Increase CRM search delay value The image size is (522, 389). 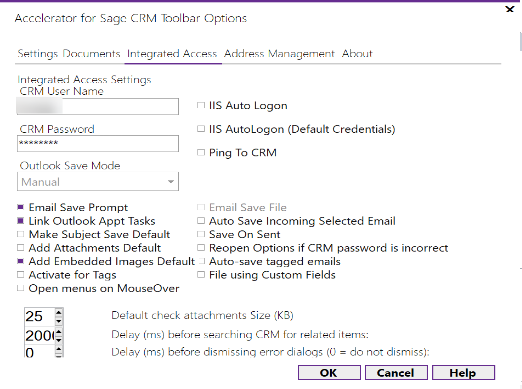click(x=59, y=332)
